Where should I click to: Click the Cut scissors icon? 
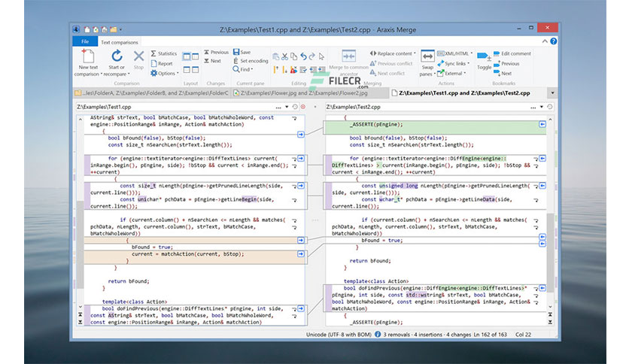pyautogui.click(x=285, y=56)
